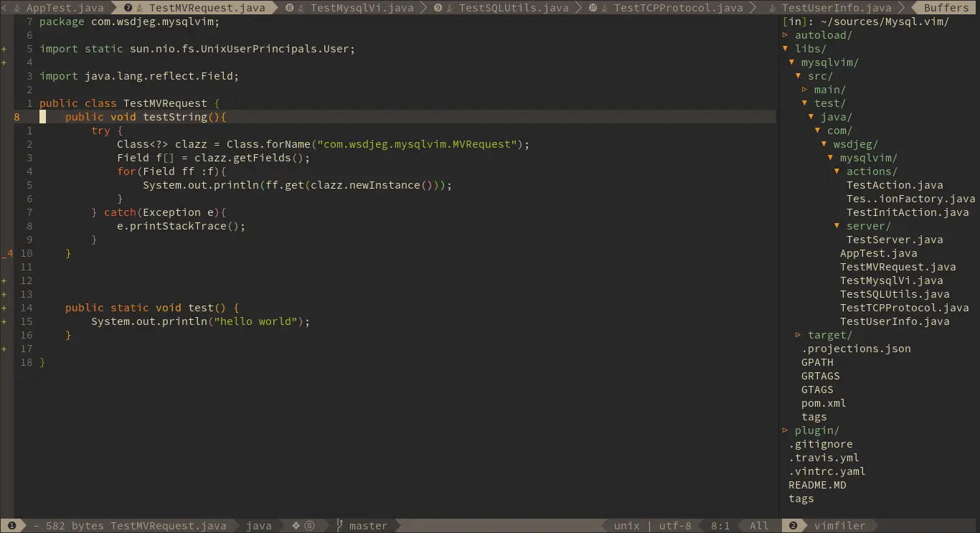This screenshot has width=980, height=533.
Task: Place cursor on 'public void testString(){' line
Action: [146, 117]
